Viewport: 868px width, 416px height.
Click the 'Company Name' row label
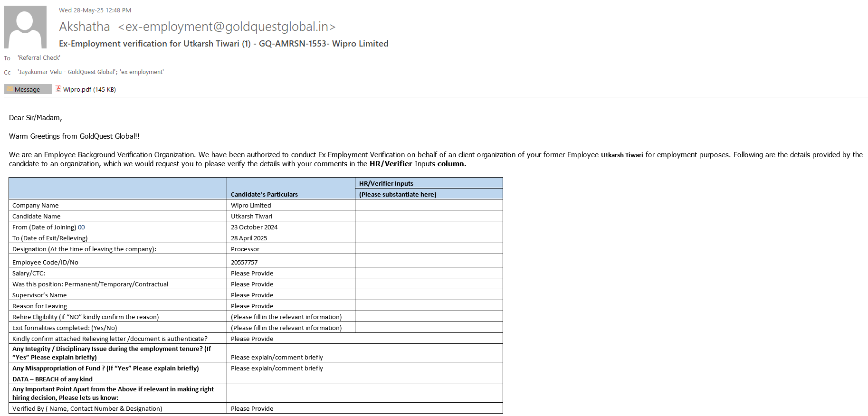tap(36, 205)
